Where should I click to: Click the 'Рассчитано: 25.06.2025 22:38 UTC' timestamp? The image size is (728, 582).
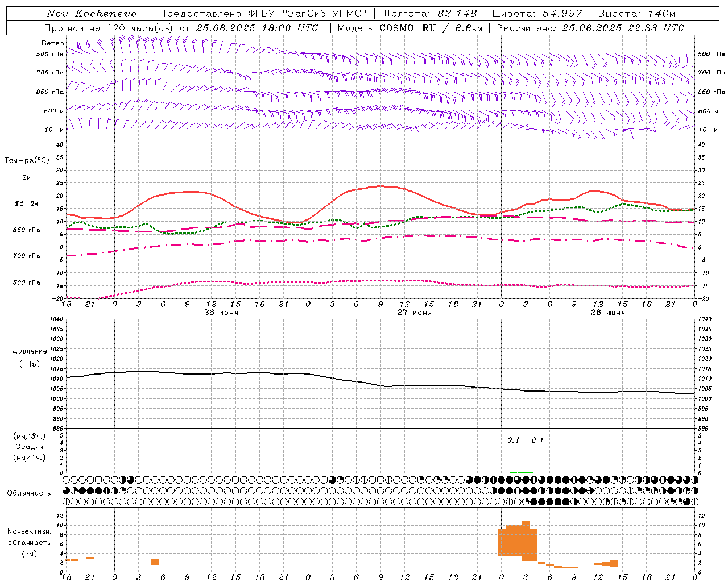click(x=590, y=28)
